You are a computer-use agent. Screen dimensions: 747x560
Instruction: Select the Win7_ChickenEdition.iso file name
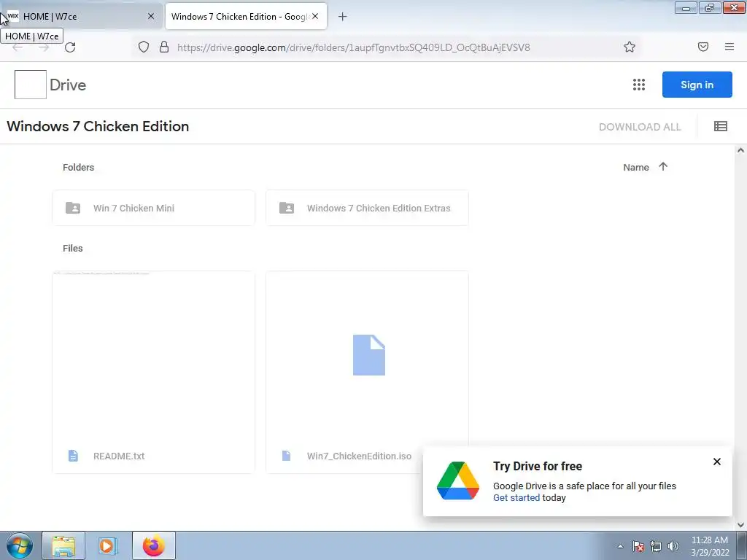(359, 456)
